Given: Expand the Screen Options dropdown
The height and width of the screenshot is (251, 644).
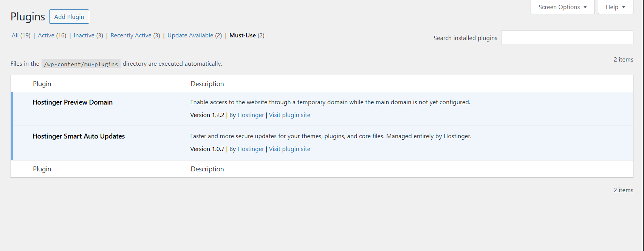Looking at the screenshot, I should [562, 7].
